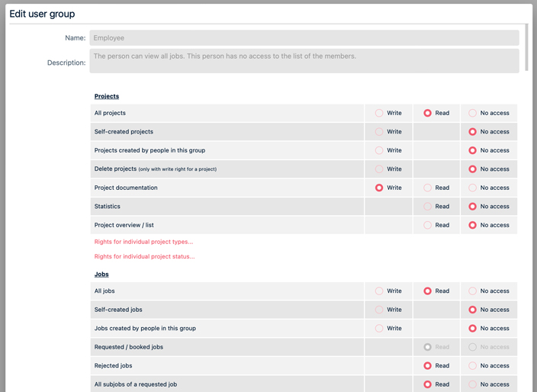Select Write for All jobs
This screenshot has height=392, width=537.
[x=379, y=291]
